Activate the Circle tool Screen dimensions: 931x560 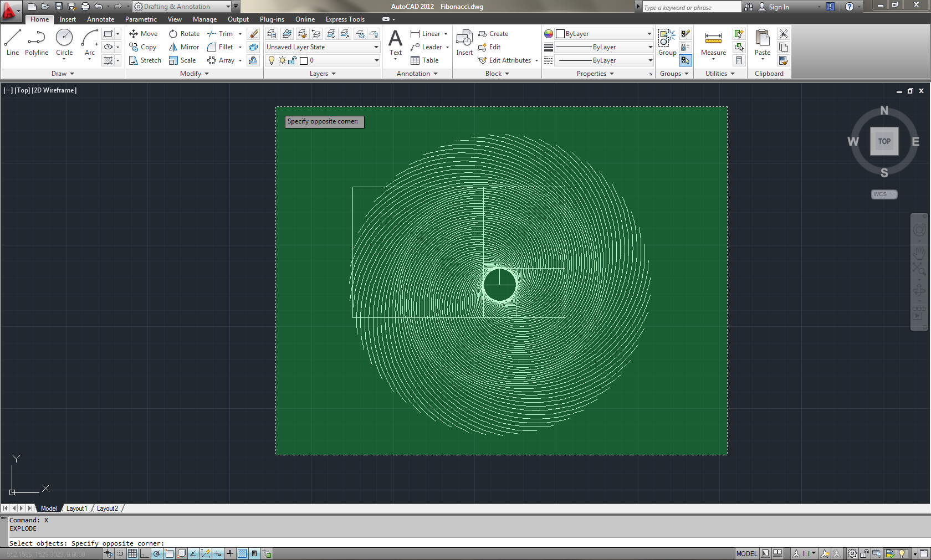[x=64, y=42]
